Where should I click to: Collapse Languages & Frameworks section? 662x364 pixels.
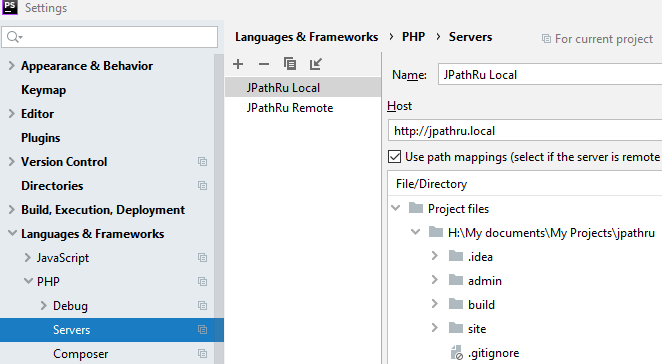12,233
